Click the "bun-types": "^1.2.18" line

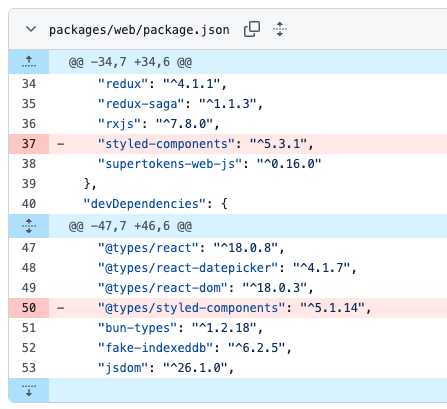pyautogui.click(x=248, y=328)
